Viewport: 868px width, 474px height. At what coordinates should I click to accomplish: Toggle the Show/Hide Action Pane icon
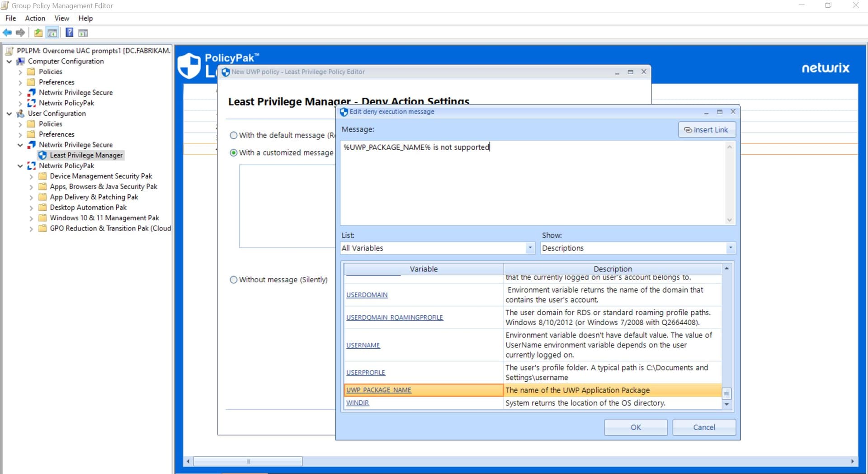[83, 33]
